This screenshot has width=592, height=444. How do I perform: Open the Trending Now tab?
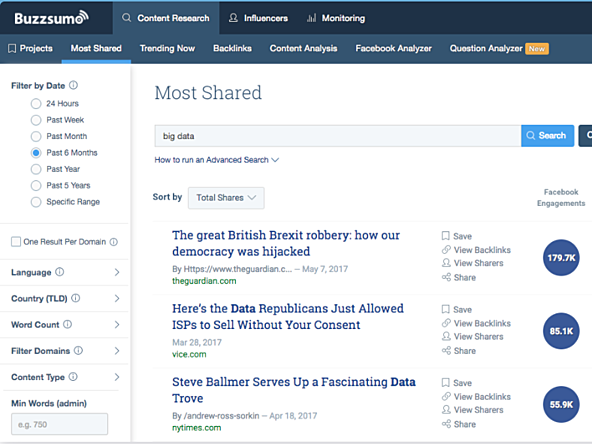pyautogui.click(x=167, y=48)
